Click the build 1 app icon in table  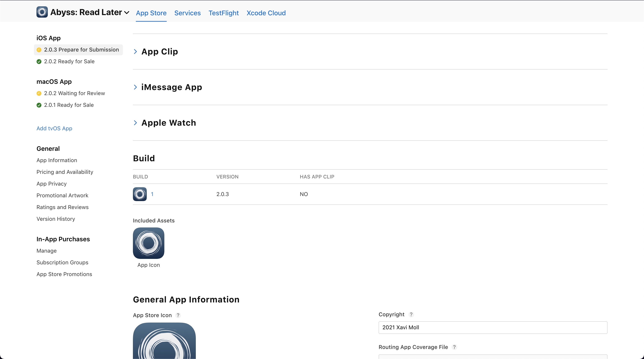140,194
